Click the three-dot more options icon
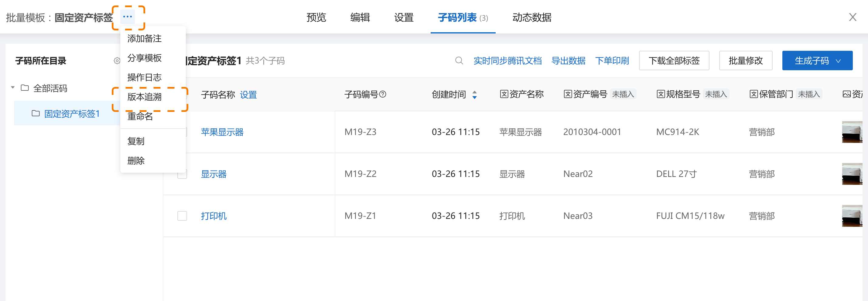 click(x=128, y=16)
